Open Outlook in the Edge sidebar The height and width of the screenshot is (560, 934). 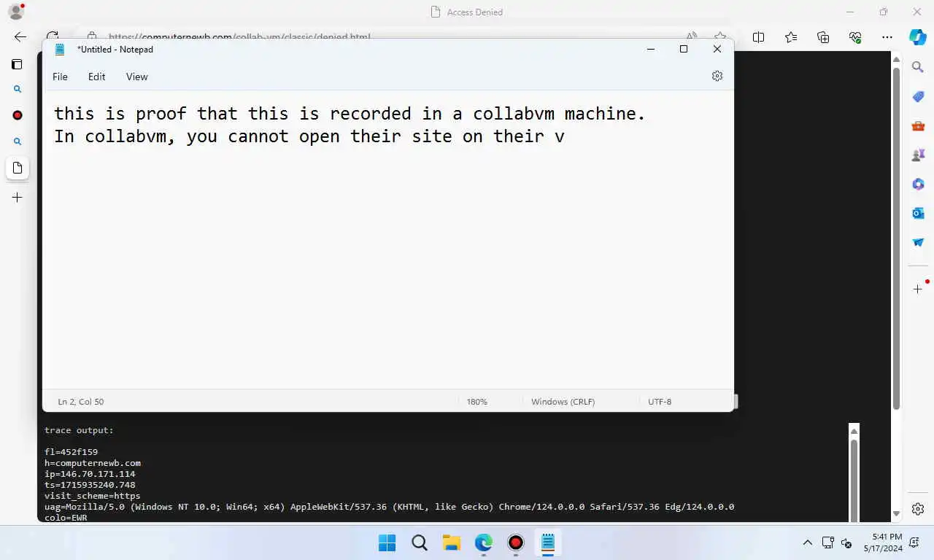918,213
